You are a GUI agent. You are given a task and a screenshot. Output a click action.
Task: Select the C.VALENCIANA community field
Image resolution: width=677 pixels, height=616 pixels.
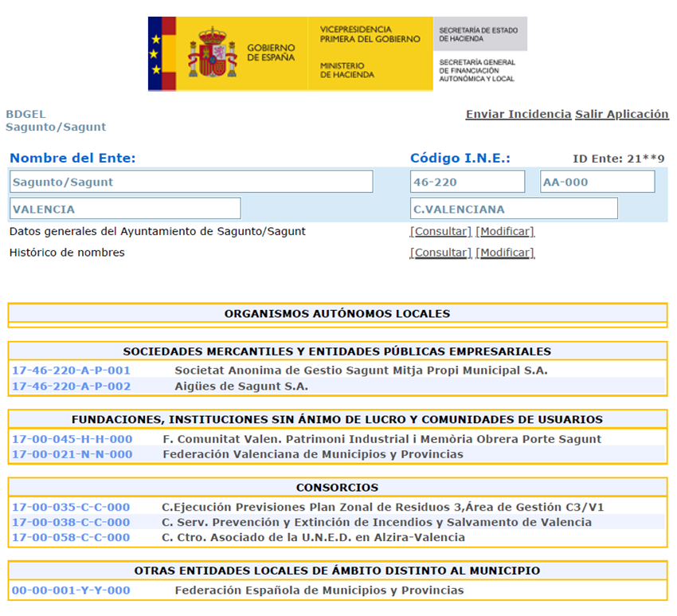pyautogui.click(x=514, y=209)
